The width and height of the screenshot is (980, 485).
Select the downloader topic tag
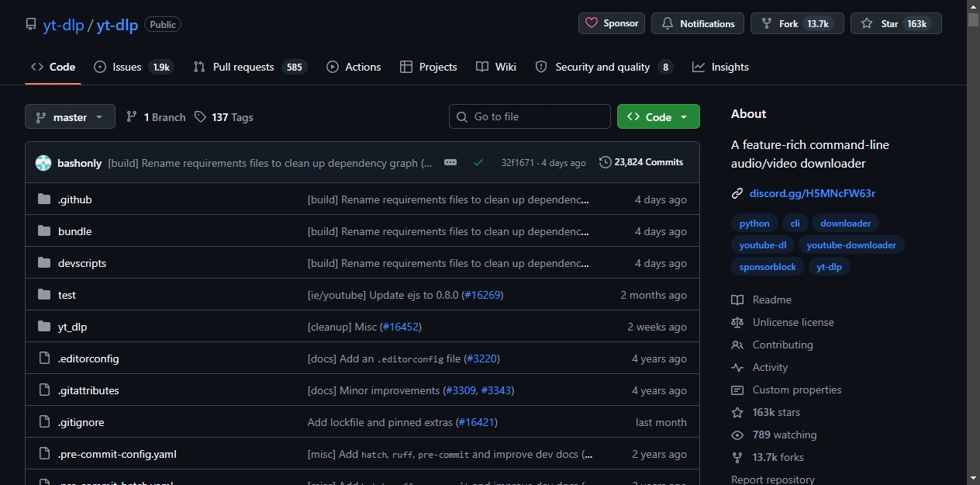pyautogui.click(x=845, y=223)
